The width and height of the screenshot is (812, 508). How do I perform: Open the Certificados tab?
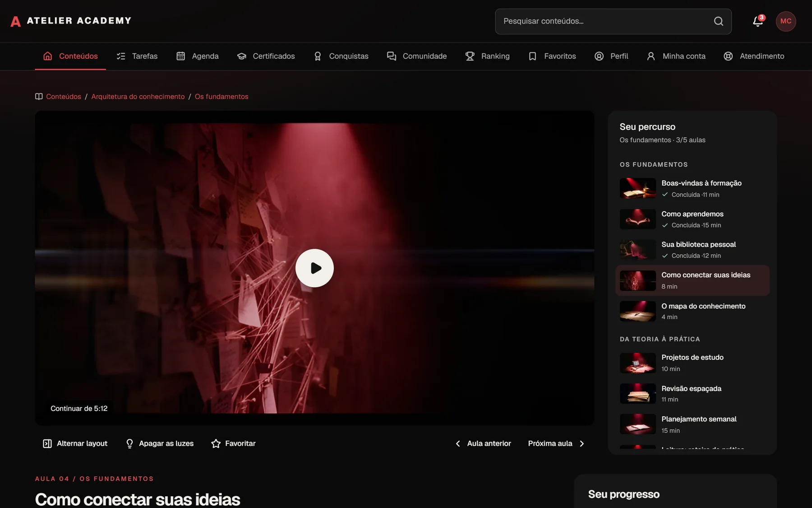coord(266,56)
